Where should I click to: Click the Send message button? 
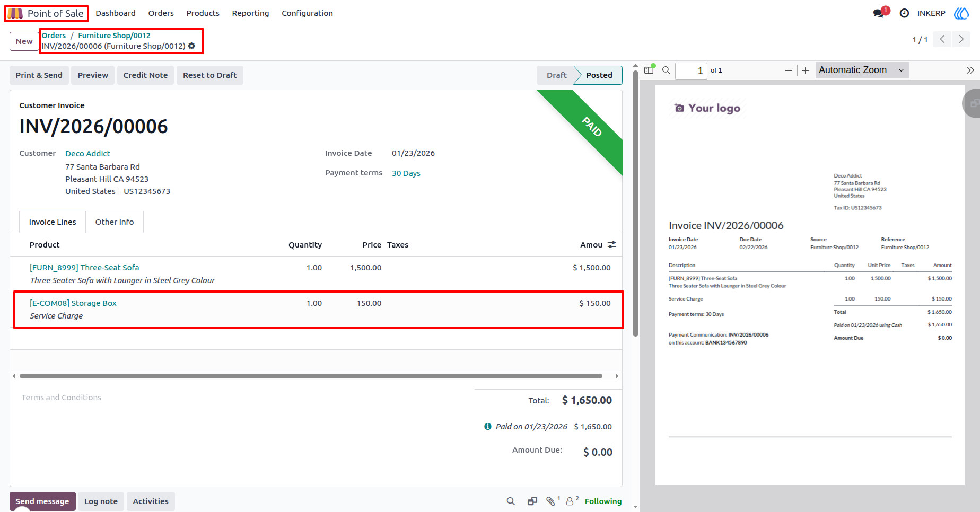[42, 501]
